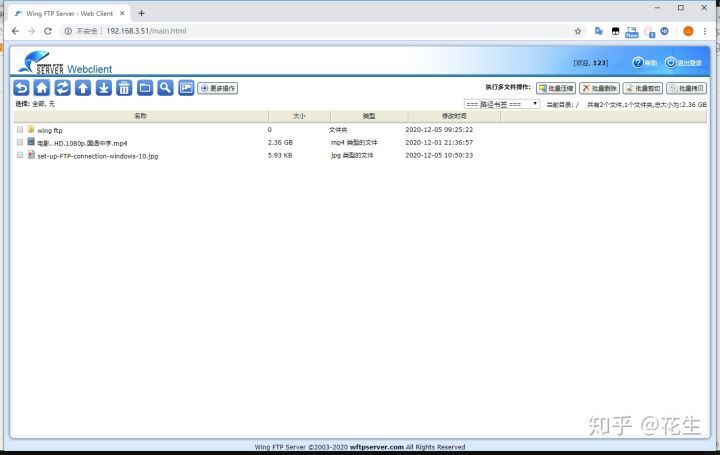Click the translate extension icon
This screenshot has height=455, width=720.
coord(598,31)
